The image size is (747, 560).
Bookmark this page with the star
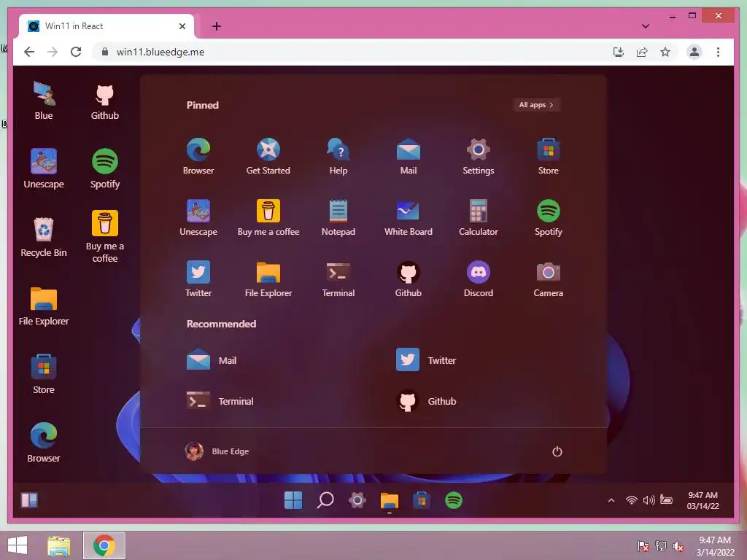pyautogui.click(x=665, y=52)
